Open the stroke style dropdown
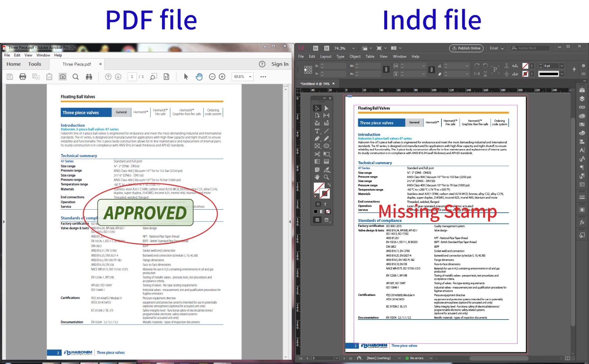The image size is (589, 364). click(x=562, y=74)
